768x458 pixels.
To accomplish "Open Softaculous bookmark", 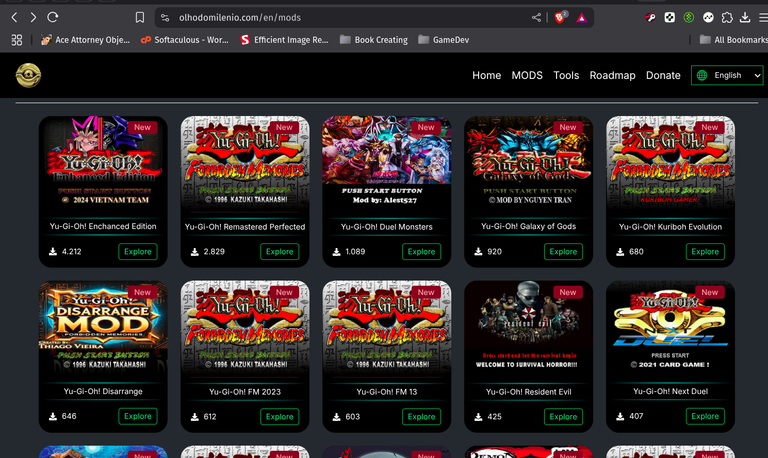I will 185,40.
